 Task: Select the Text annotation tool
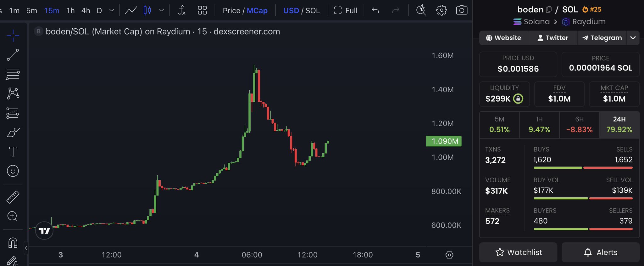click(x=13, y=152)
